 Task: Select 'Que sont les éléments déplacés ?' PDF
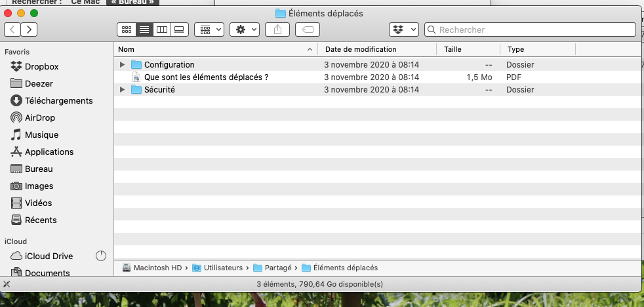click(377, 77)
